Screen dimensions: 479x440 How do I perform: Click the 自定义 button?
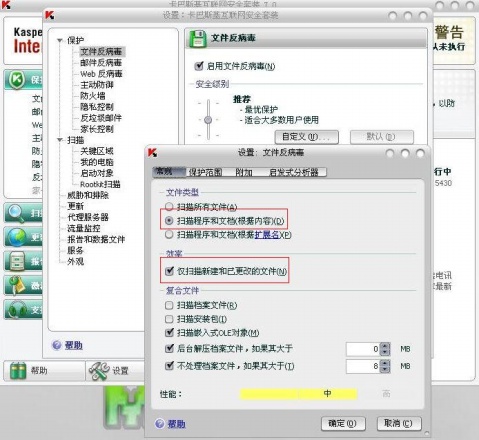[306, 137]
